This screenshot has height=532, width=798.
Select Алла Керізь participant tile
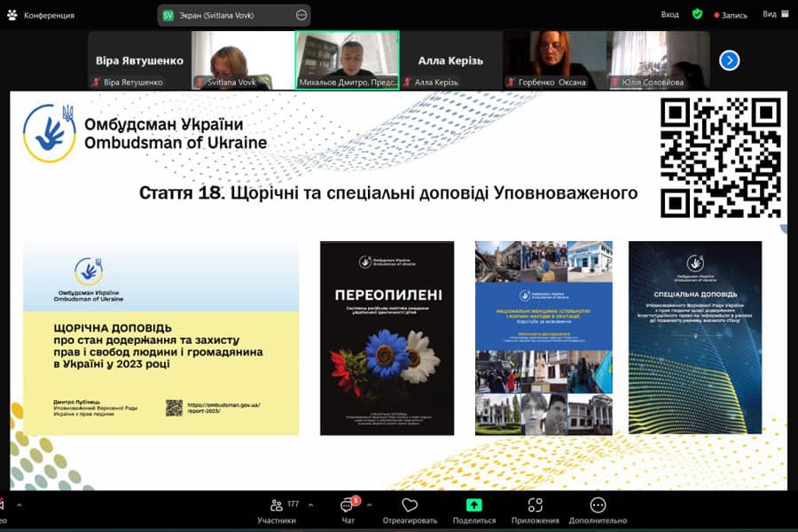pos(451,60)
